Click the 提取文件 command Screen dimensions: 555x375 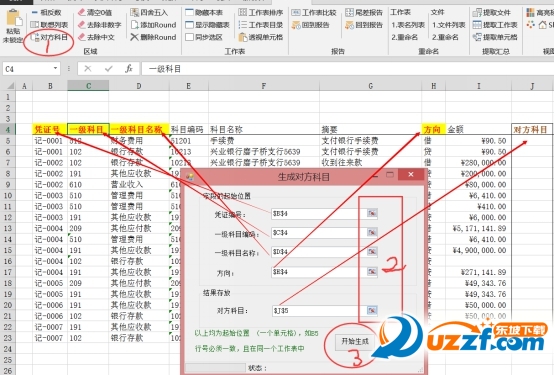(492, 13)
